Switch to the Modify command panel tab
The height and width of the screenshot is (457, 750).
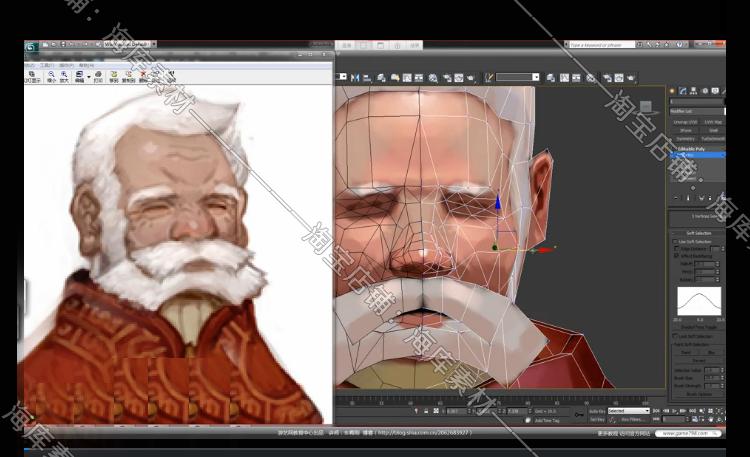pos(683,91)
